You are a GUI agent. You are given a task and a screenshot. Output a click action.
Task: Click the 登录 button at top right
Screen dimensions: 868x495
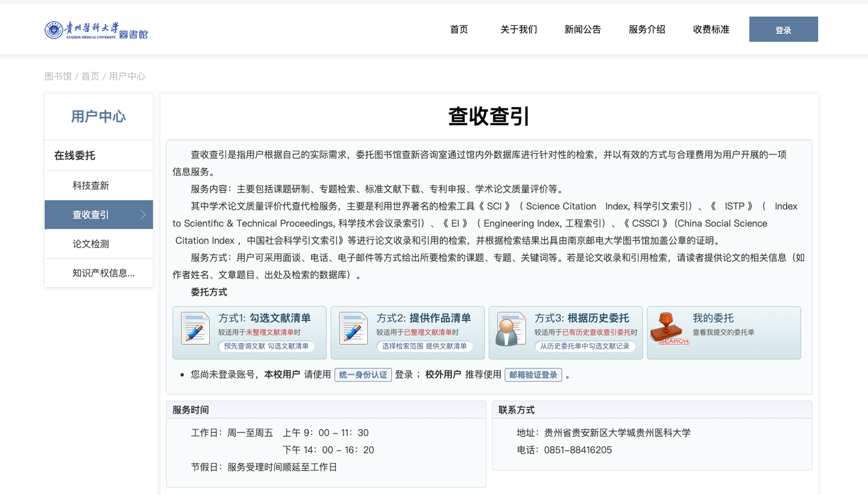click(x=783, y=29)
